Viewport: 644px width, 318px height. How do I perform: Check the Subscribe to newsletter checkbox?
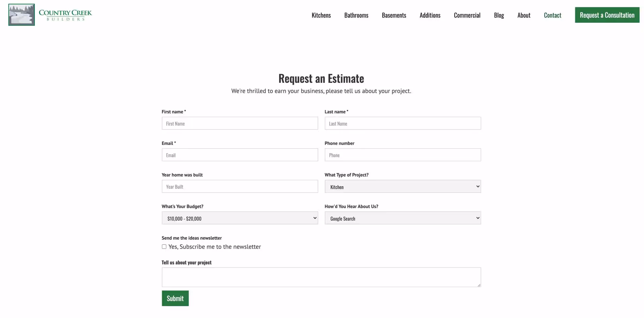click(164, 247)
